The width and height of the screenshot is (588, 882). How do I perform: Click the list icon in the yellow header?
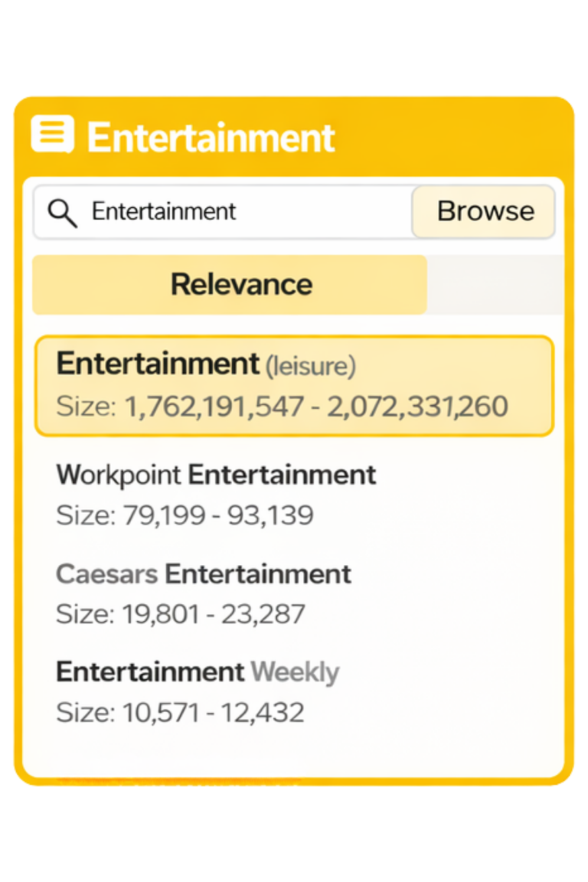pos(52,135)
